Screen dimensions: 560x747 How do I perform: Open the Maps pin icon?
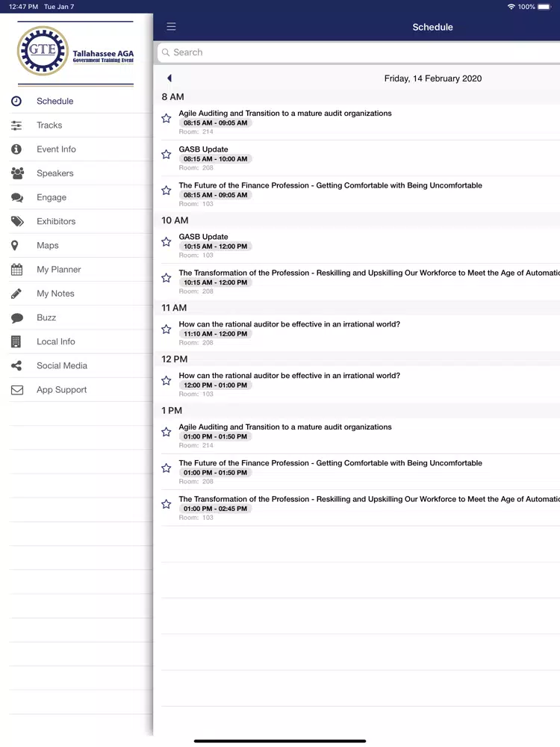click(15, 245)
